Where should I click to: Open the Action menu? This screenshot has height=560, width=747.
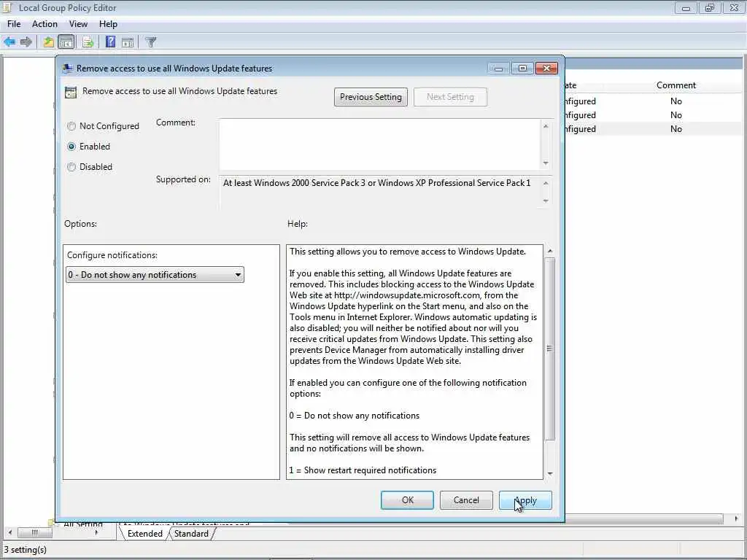tap(44, 24)
